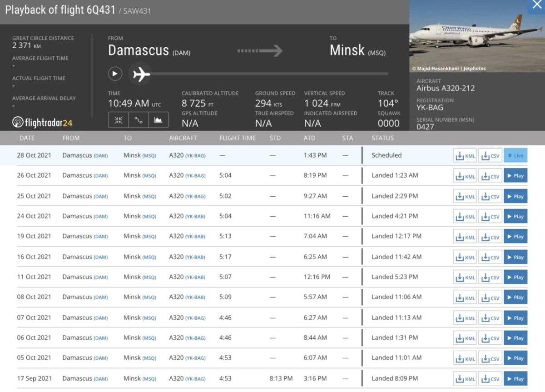Click the DATE column header
545x392 pixels.
pyautogui.click(x=27, y=138)
